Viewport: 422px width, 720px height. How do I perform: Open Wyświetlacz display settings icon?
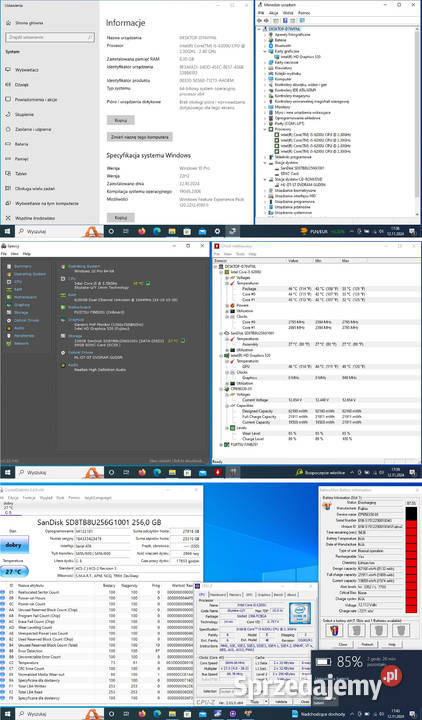[x=8, y=70]
